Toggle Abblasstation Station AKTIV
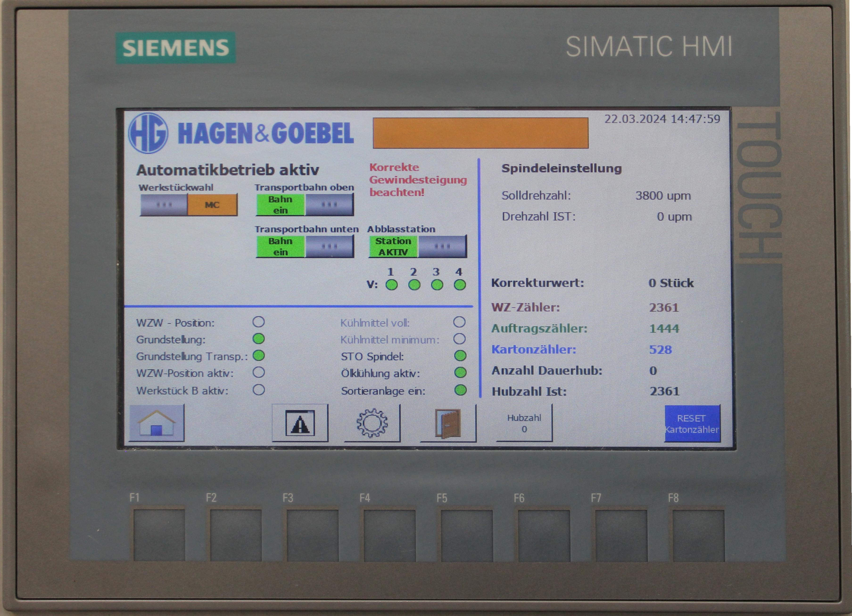This screenshot has width=852, height=616. pyautogui.click(x=393, y=247)
